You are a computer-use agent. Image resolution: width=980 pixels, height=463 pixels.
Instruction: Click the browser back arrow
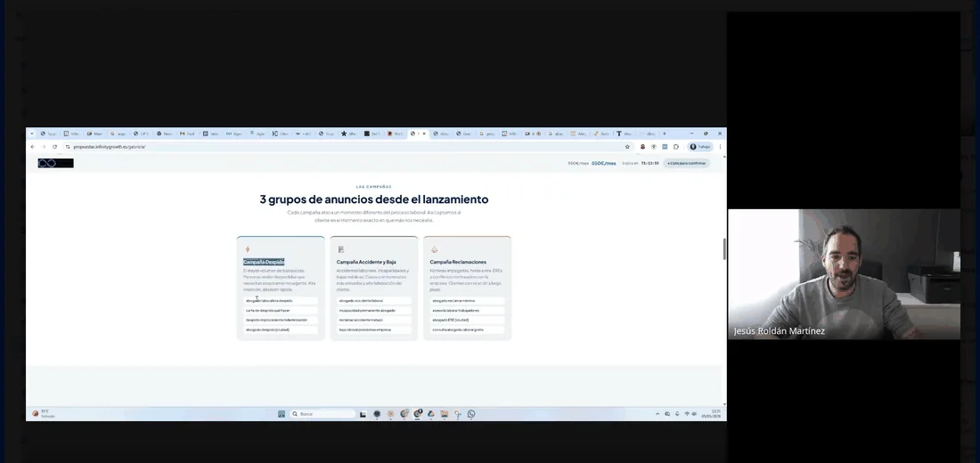click(x=32, y=146)
